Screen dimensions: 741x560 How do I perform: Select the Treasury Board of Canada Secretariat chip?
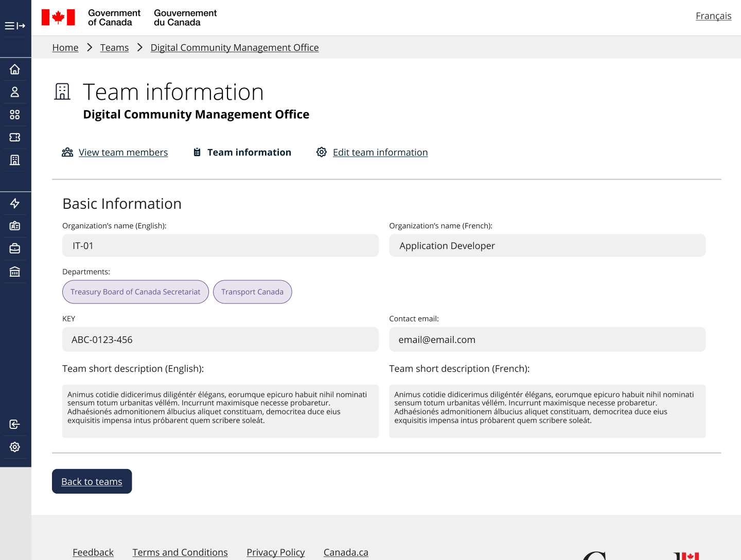coord(135,292)
